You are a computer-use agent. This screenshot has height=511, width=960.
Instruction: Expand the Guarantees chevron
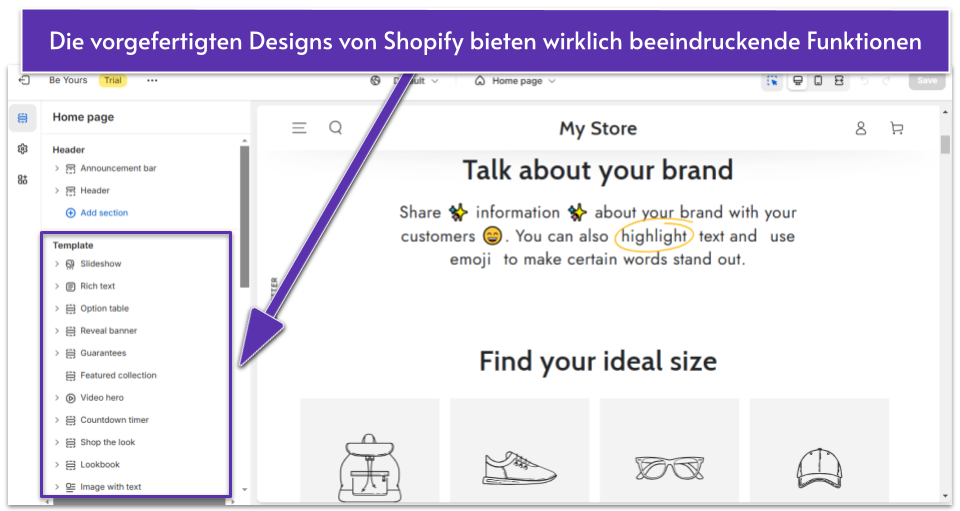click(57, 353)
